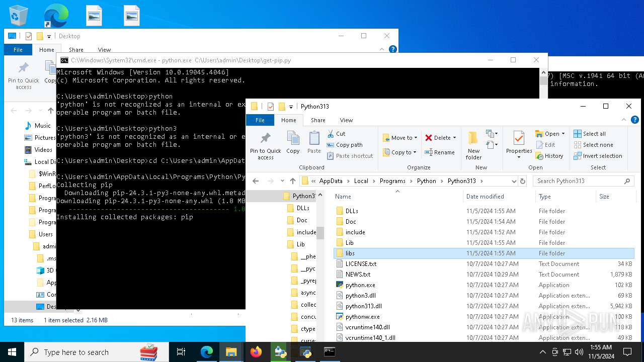Open the File tab in Desktop window

coord(18,50)
